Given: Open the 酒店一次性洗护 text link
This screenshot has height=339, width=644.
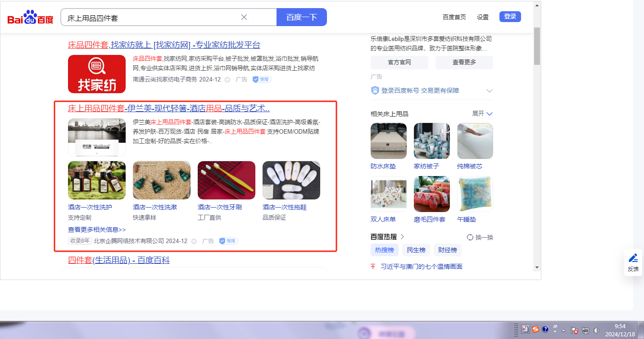Looking at the screenshot, I should (90, 207).
